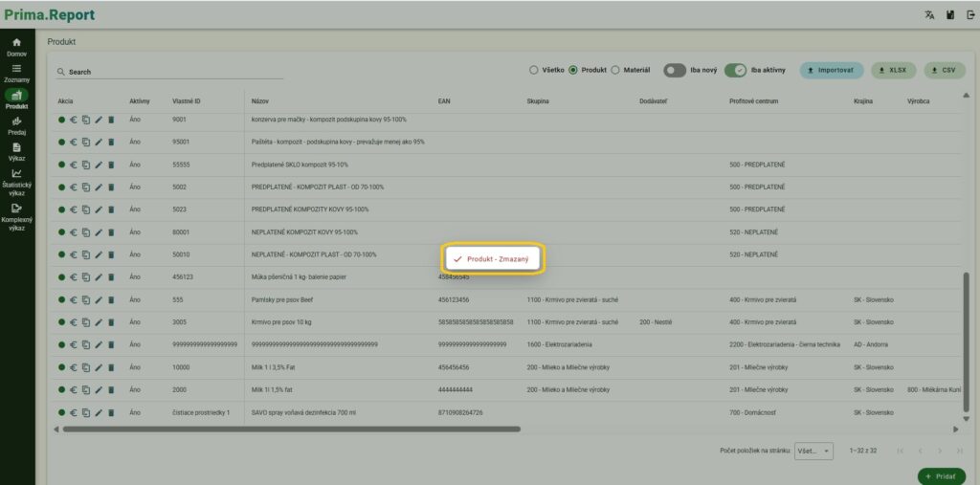Click the vertical scrollbar down arrow

coord(966,419)
